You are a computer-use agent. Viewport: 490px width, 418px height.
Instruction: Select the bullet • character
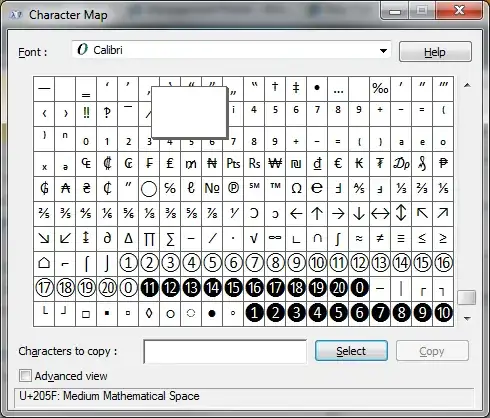pyautogui.click(x=317, y=89)
